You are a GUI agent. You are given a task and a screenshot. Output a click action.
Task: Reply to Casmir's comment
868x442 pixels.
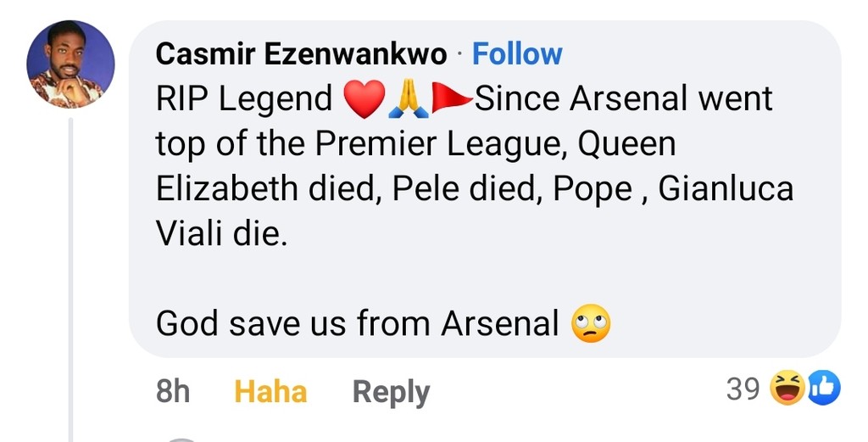pyautogui.click(x=391, y=392)
